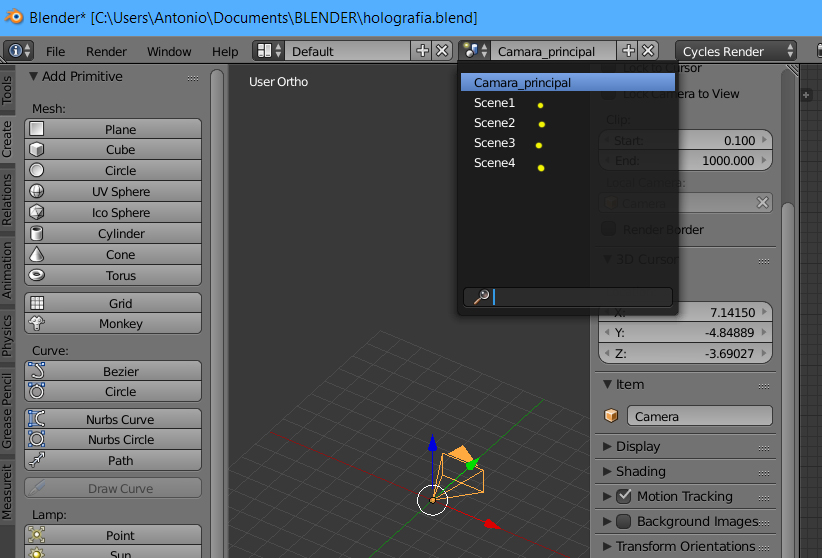Add a Torus mesh primitive
Viewport: 822px width, 558px height.
coord(113,275)
